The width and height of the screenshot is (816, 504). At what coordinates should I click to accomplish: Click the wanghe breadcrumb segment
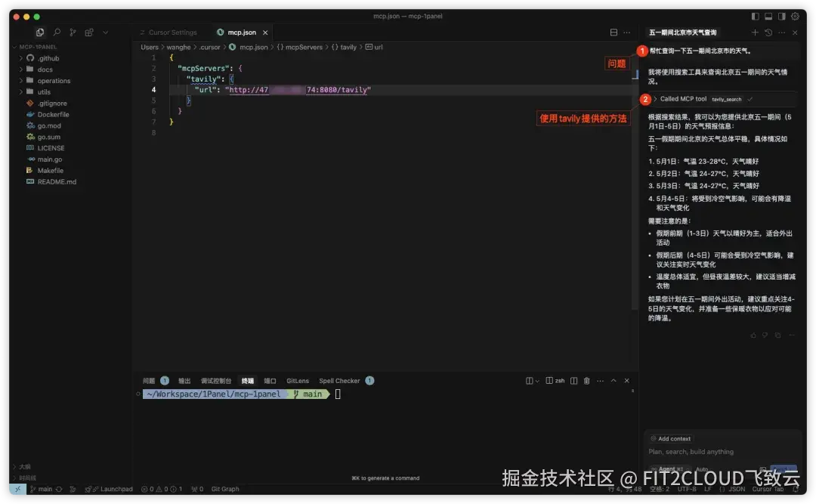(178, 47)
